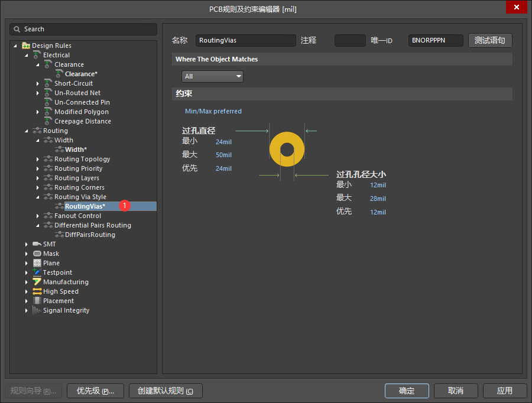Edit via hole size maximum 28mil
This screenshot has width=532, height=403.
pos(378,199)
